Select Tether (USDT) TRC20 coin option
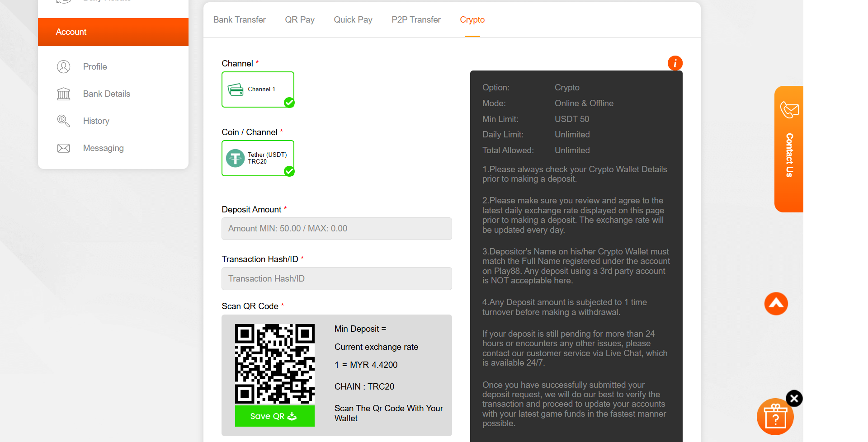 click(258, 158)
